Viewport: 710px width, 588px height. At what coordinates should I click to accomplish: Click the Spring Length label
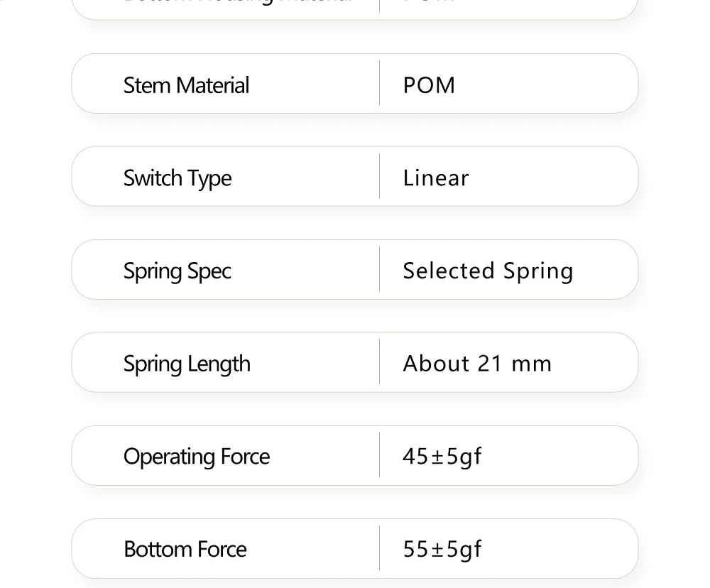187,364
